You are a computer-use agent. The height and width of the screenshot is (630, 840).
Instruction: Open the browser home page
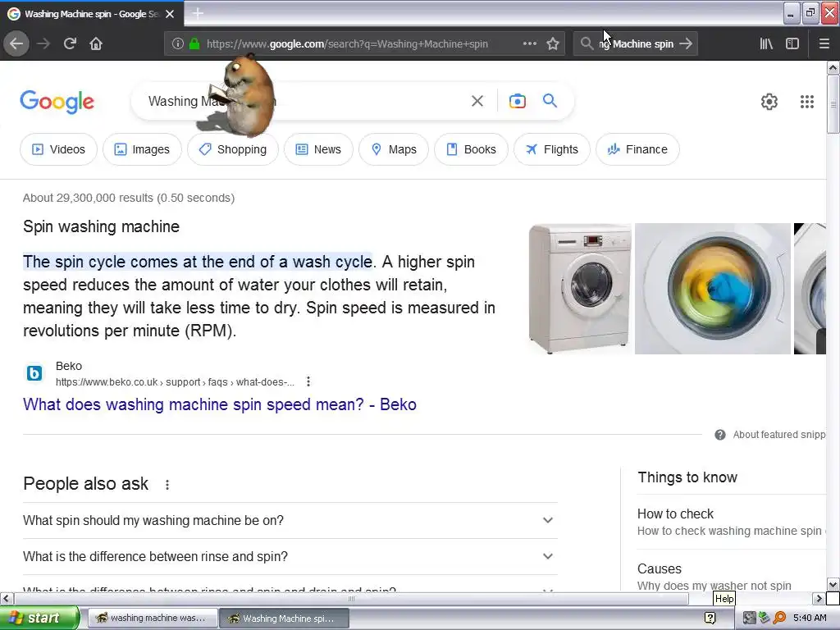96,43
